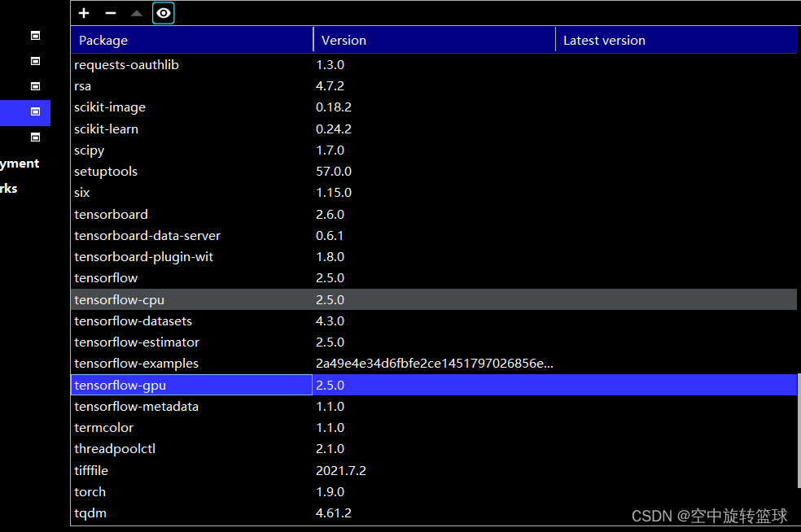This screenshot has height=532, width=801.
Task: Select the rsa package row
Action: tap(434, 85)
